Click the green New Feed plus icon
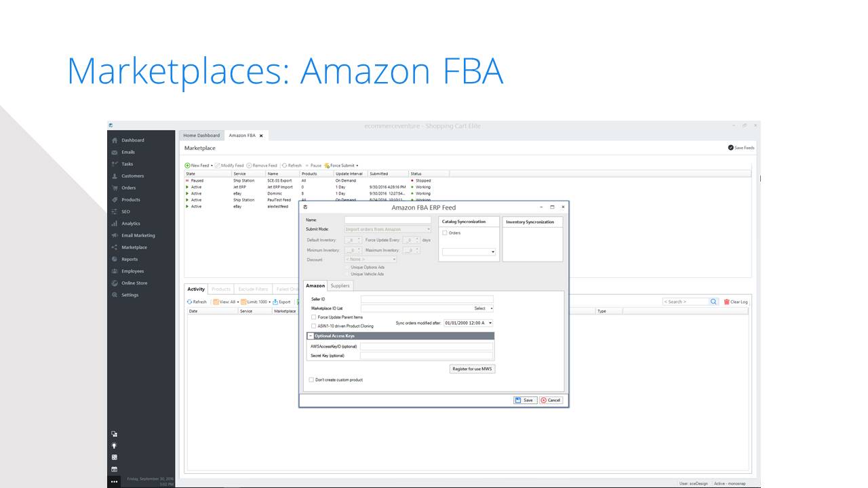This screenshot has height=488, width=868. 187,165
